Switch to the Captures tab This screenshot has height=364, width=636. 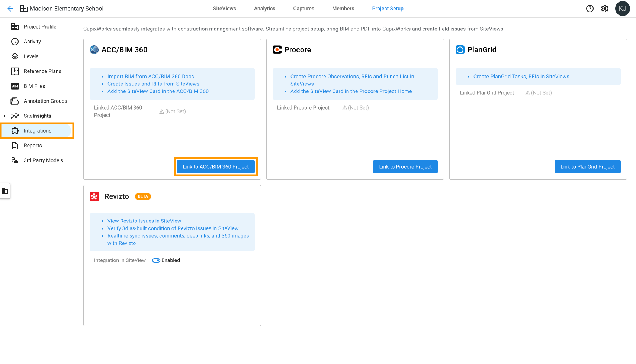pyautogui.click(x=304, y=9)
